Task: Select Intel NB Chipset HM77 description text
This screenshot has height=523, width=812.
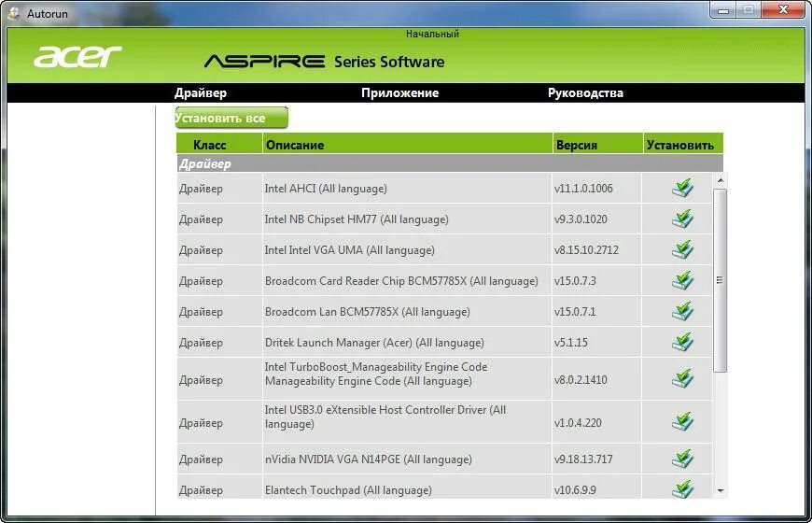Action: 357,219
